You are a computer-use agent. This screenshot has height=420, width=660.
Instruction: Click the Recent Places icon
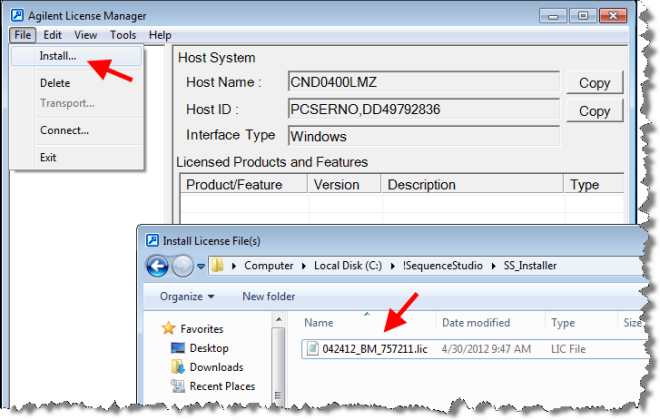(x=178, y=385)
